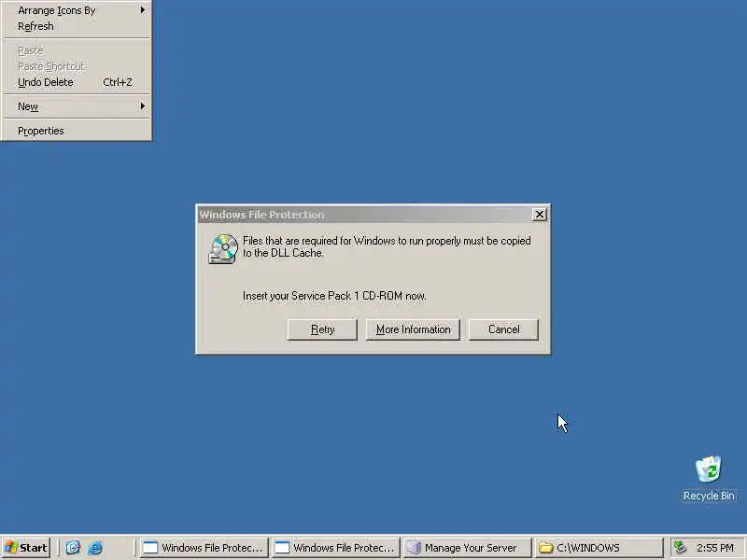Click the disabled Paste Shortcut entry
The image size is (747, 560).
pos(77,66)
